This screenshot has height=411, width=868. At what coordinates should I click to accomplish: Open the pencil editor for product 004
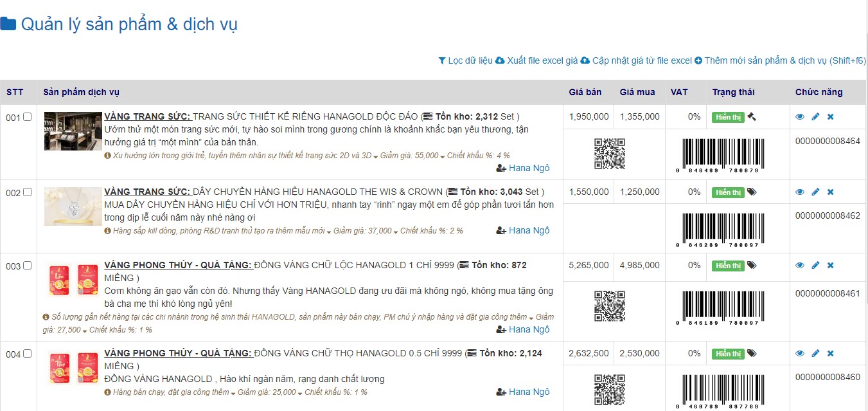click(x=815, y=354)
